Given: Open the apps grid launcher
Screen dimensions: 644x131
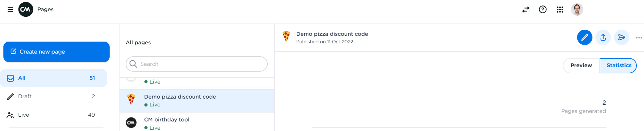Looking at the screenshot, I should pos(560,10).
